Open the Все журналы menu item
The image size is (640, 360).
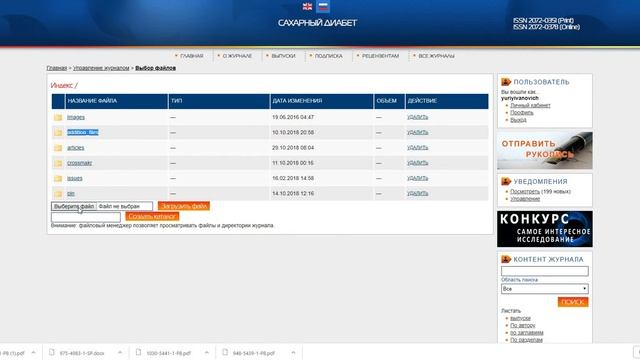tap(436, 56)
